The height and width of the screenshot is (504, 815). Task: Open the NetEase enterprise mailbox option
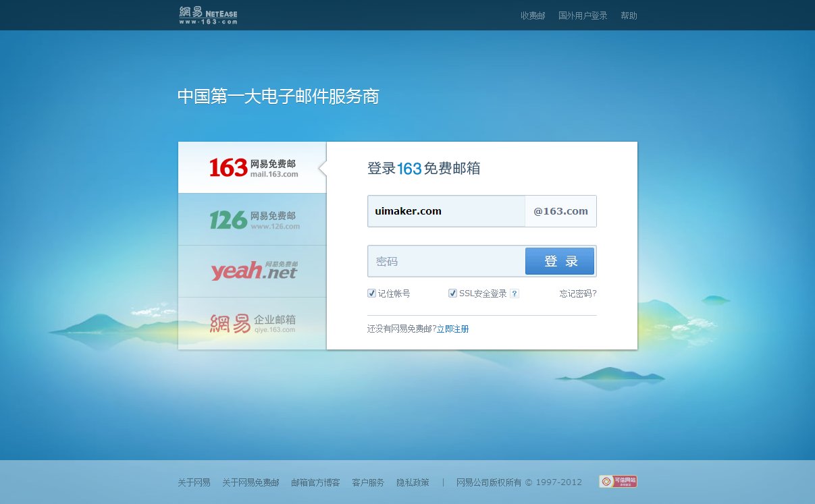(x=252, y=322)
